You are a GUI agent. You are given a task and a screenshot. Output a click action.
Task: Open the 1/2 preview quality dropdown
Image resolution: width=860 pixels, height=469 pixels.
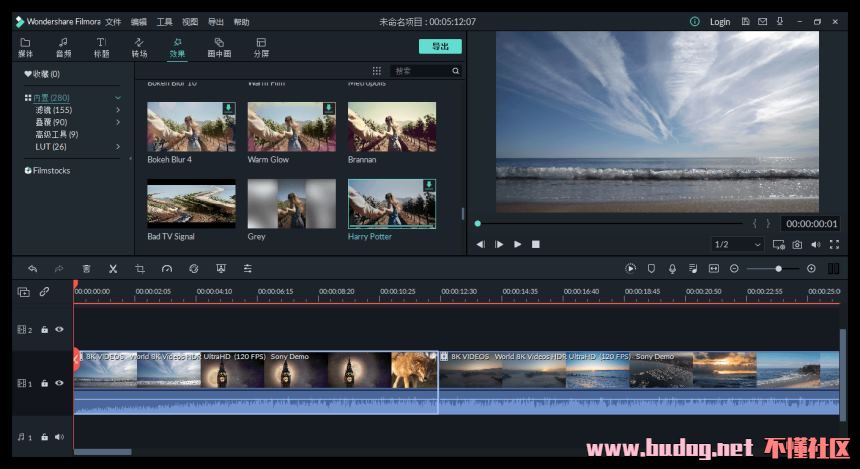click(x=737, y=244)
